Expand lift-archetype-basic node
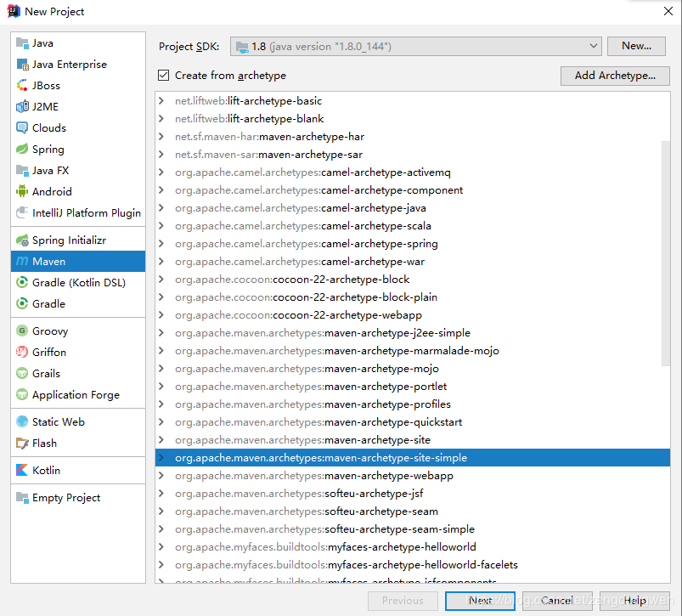 coord(161,101)
